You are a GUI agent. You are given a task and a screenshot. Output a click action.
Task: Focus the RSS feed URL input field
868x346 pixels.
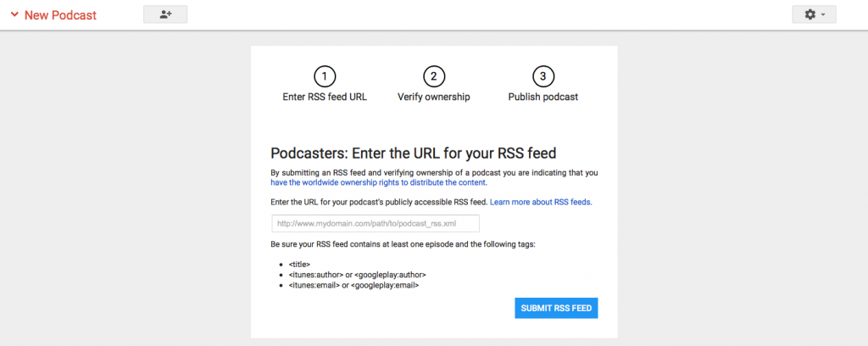pyautogui.click(x=376, y=224)
